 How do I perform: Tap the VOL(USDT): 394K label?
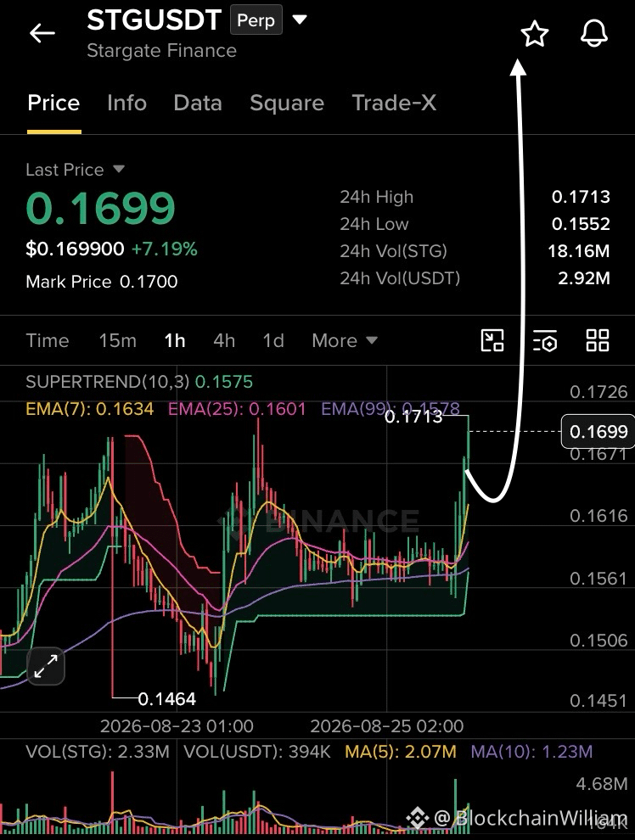click(257, 752)
